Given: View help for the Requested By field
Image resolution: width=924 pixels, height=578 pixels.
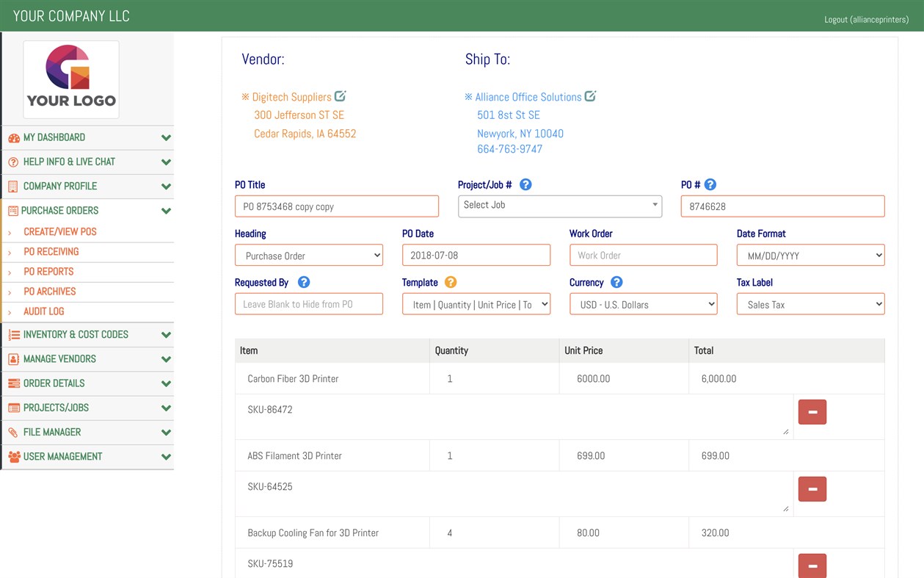Looking at the screenshot, I should [x=303, y=282].
